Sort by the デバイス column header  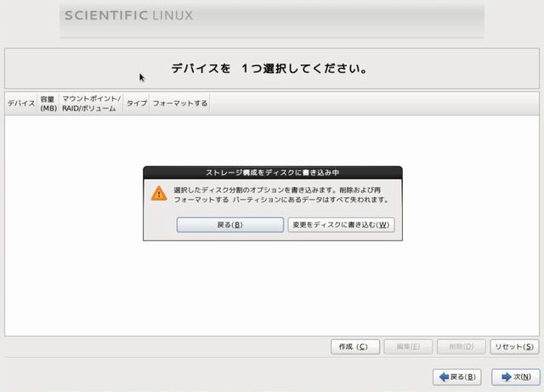(x=20, y=103)
